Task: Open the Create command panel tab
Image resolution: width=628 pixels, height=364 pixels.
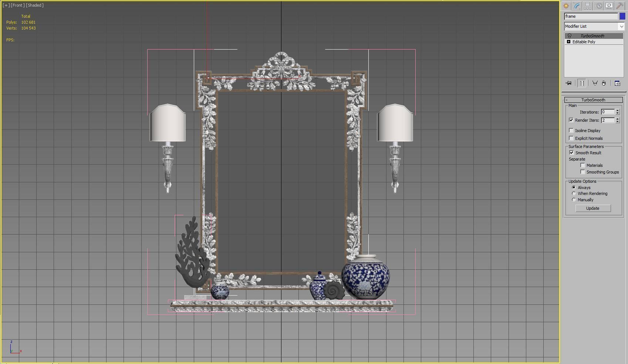Action: pos(566,6)
